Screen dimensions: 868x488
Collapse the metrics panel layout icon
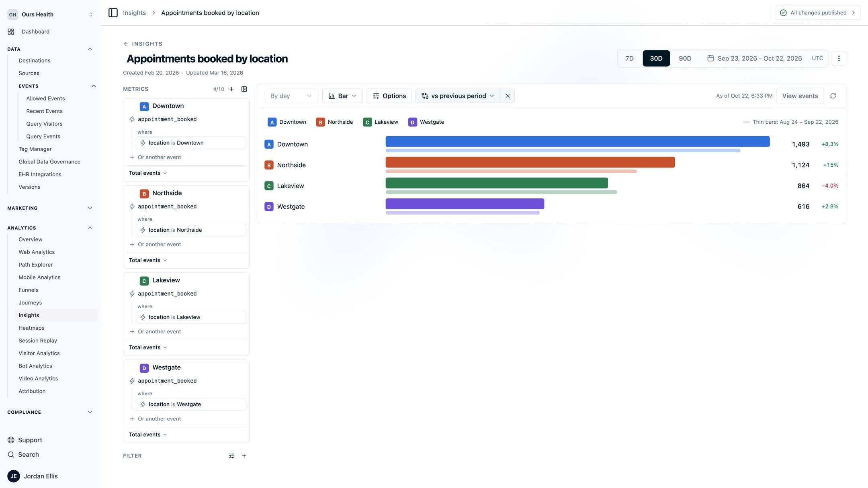click(244, 89)
